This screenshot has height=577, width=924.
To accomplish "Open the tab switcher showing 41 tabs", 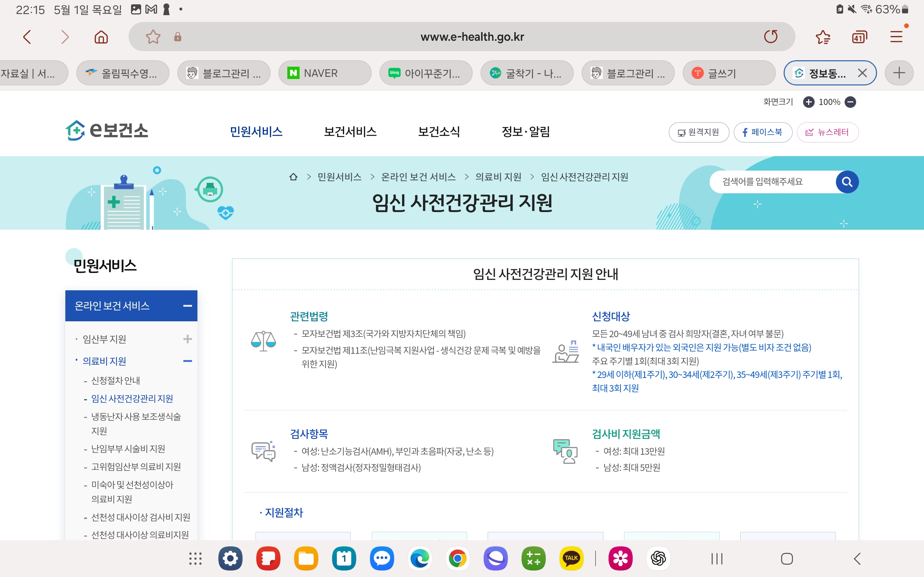I will [859, 37].
